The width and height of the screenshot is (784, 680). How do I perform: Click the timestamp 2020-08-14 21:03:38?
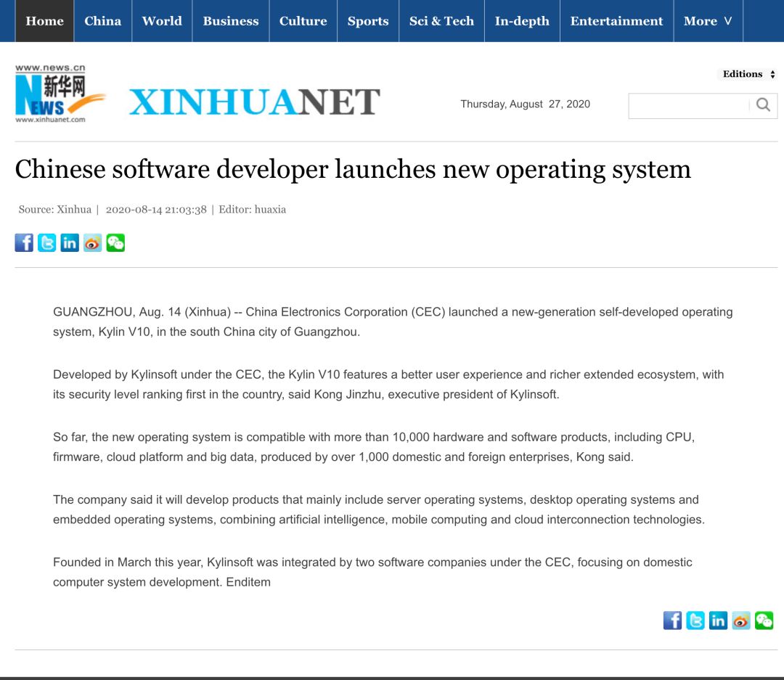pos(156,210)
